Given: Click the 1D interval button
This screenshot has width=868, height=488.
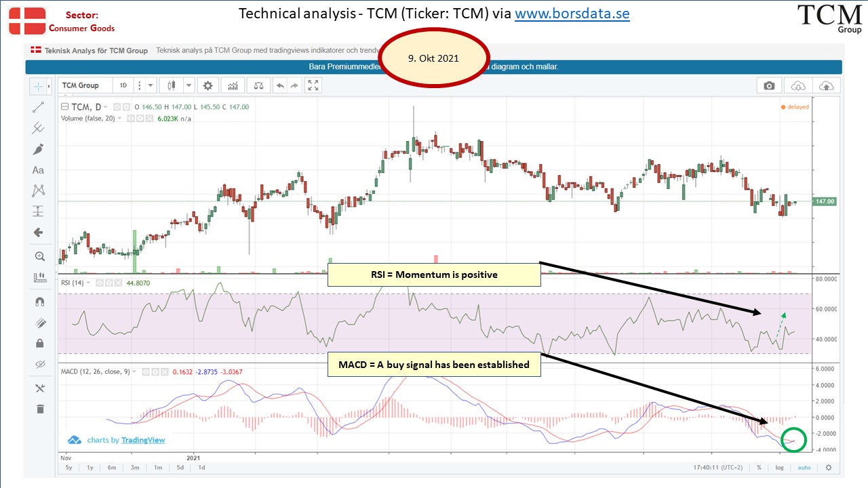Looking at the screenshot, I should (123, 85).
